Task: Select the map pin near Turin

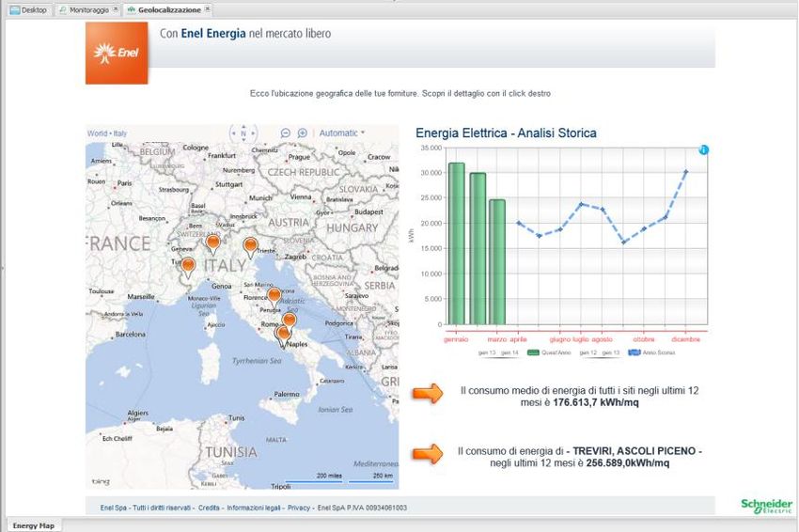Action: tap(188, 266)
